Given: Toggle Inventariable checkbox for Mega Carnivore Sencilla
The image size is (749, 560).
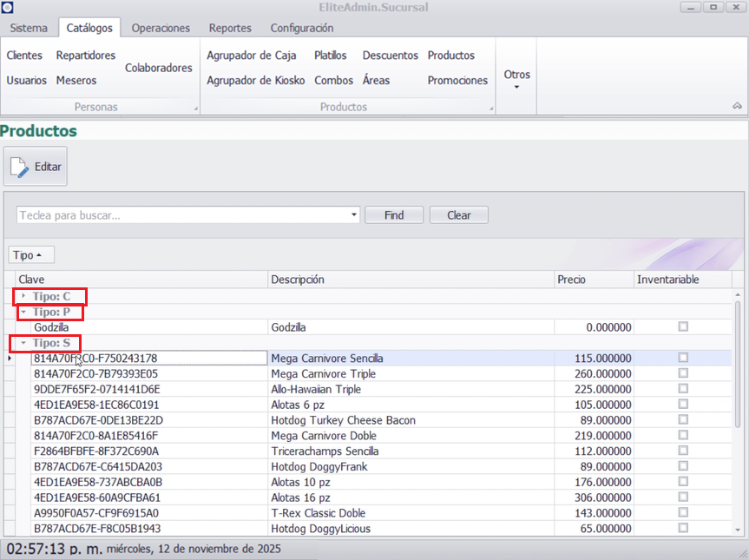Looking at the screenshot, I should 683,358.
